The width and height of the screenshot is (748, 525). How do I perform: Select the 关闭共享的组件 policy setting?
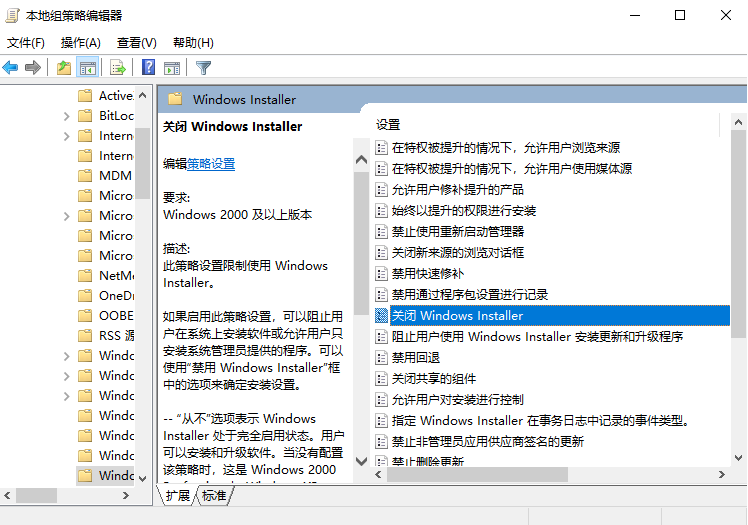[x=433, y=378]
